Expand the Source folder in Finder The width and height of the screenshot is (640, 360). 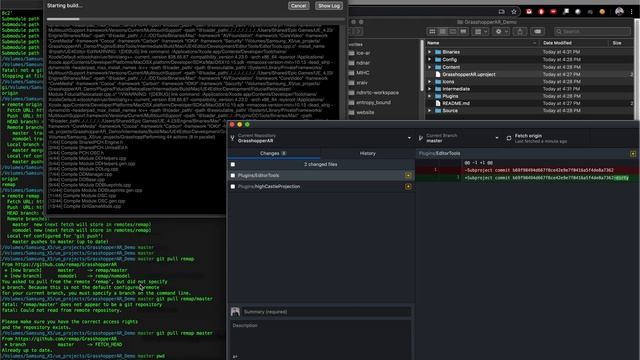point(429,111)
